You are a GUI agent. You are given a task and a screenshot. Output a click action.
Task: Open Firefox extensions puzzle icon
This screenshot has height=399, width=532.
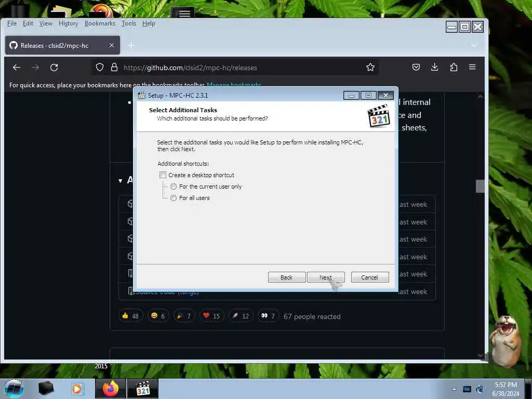[454, 67]
